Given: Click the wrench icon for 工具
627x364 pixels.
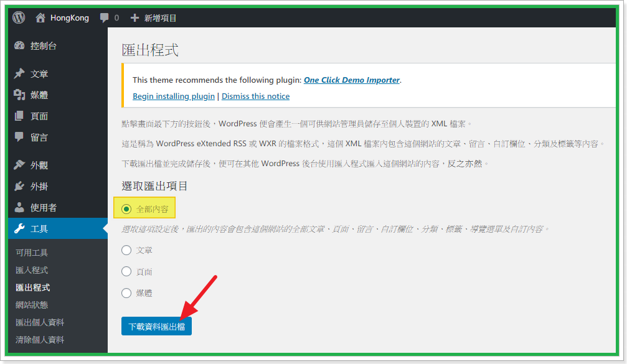Looking at the screenshot, I should [19, 228].
